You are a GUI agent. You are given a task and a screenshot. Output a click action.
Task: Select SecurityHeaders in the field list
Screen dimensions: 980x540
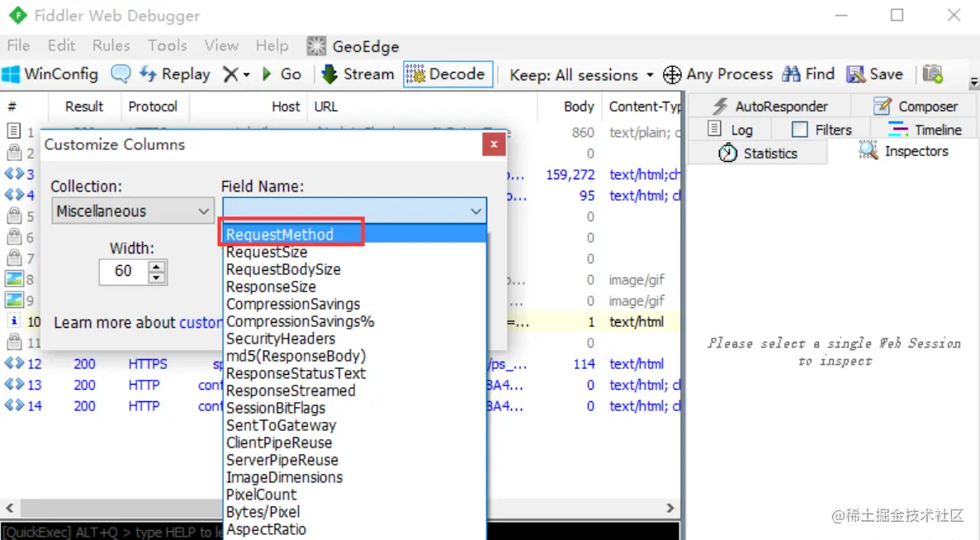tap(354, 339)
